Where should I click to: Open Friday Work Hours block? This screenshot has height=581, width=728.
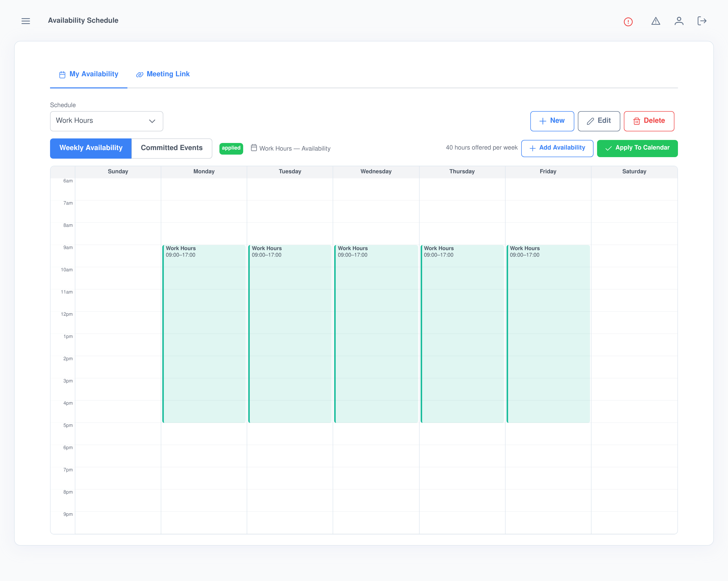548,334
